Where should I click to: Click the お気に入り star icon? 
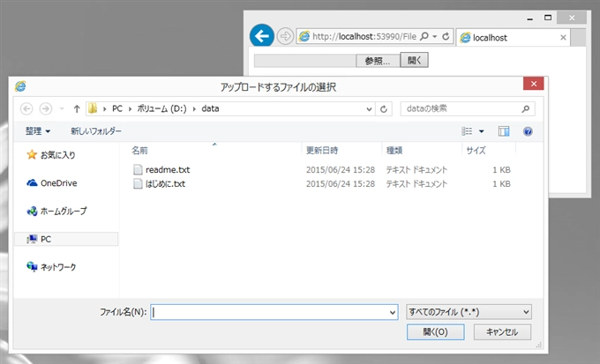pos(32,154)
